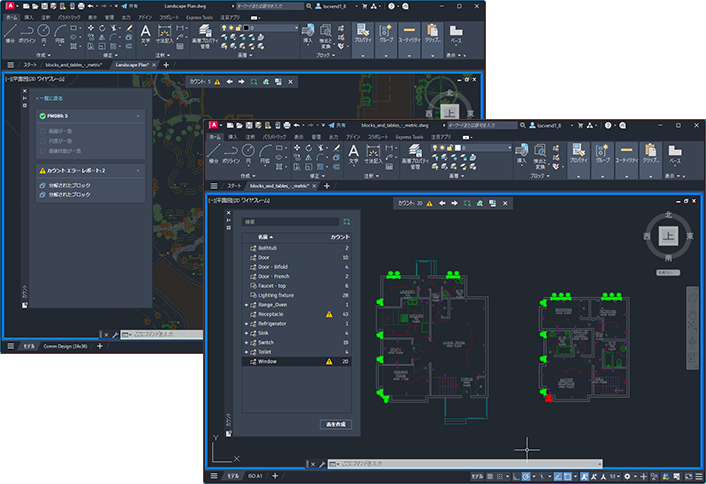Open the Express Tools tab in front window
The height and width of the screenshot is (484, 706).
click(409, 137)
